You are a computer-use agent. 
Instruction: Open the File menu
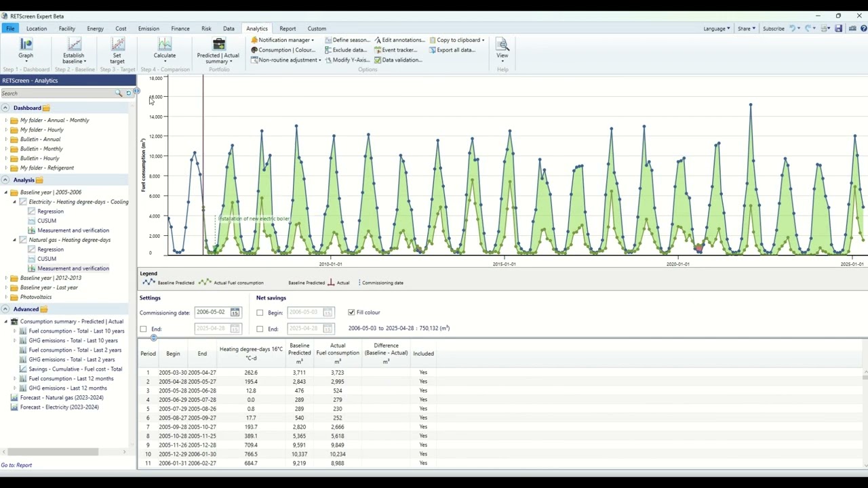10,28
